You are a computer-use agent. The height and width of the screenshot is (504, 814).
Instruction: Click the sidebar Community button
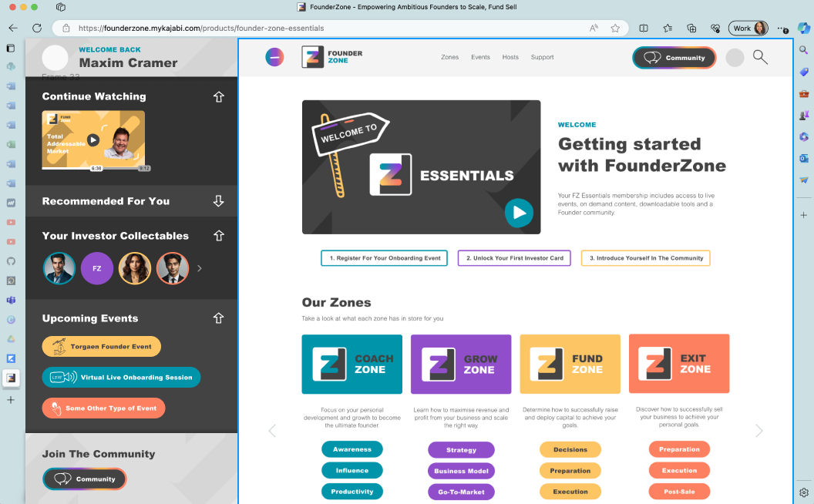[x=84, y=479]
